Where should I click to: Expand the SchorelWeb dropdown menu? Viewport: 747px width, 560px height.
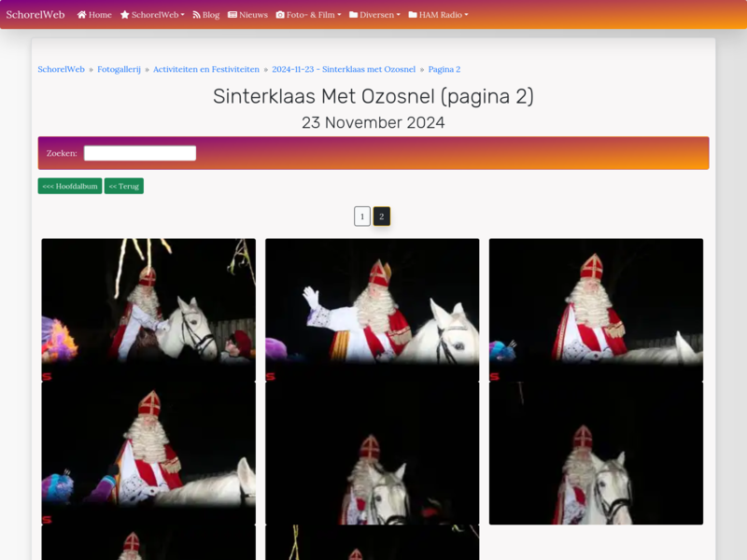(x=152, y=15)
